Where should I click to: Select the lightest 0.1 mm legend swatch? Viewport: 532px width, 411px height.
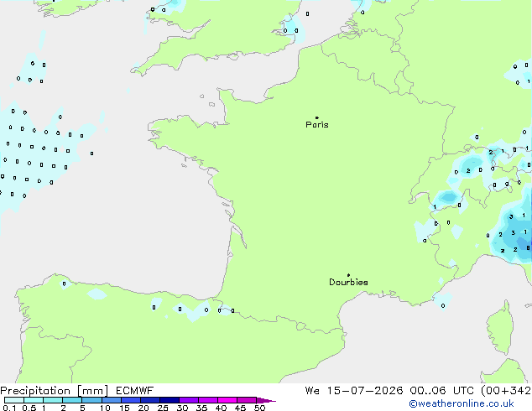(14, 400)
